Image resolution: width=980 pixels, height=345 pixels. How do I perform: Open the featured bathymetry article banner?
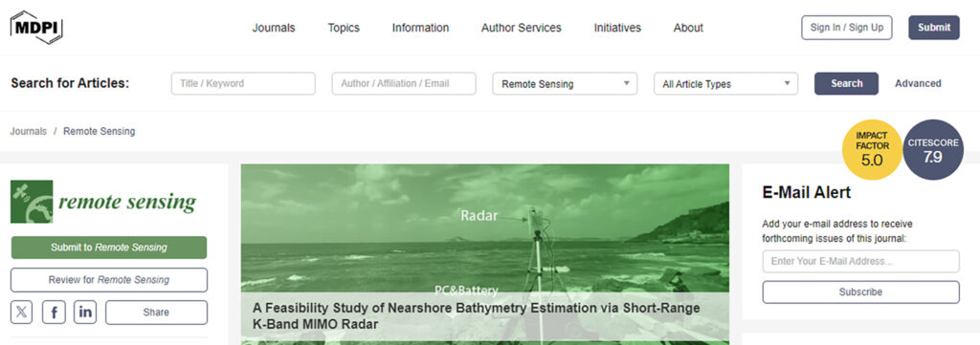click(485, 254)
